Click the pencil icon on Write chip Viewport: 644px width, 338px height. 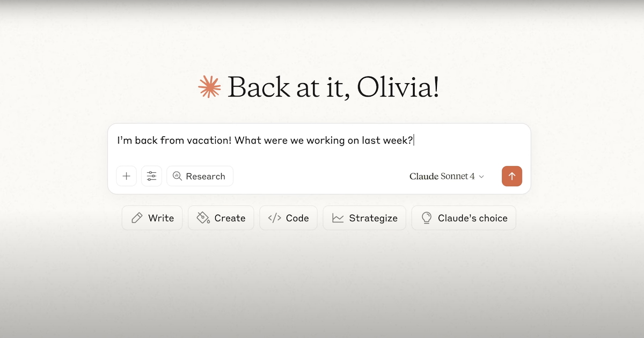[137, 218]
